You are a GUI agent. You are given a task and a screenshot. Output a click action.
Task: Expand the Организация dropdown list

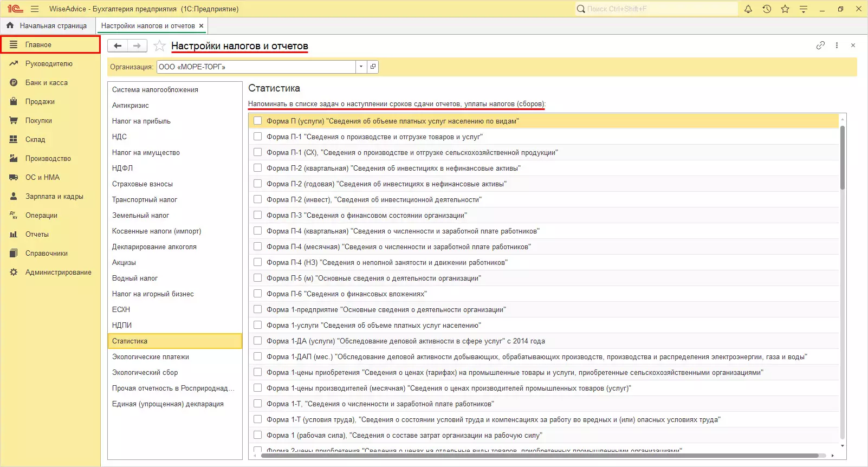[x=361, y=67]
